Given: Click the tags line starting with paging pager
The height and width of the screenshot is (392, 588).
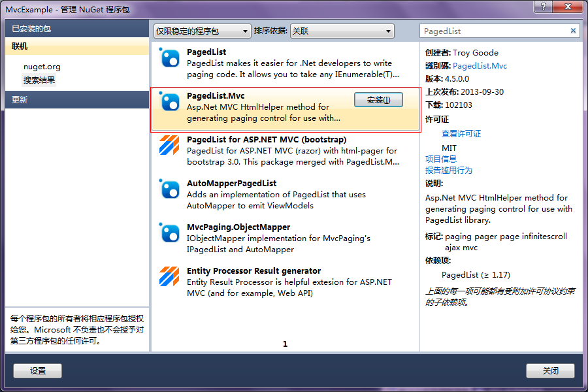Looking at the screenshot, I should (x=506, y=242).
